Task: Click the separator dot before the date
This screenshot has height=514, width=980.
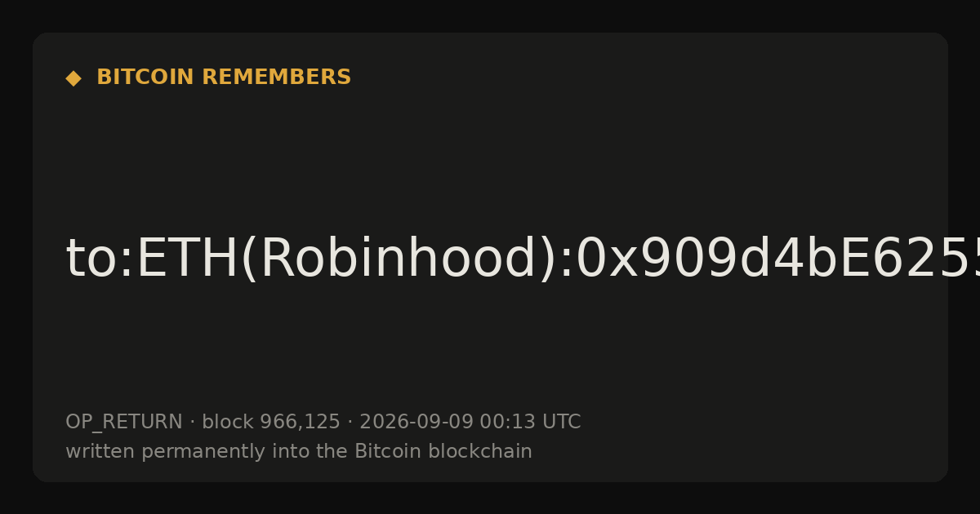Action: click(350, 423)
